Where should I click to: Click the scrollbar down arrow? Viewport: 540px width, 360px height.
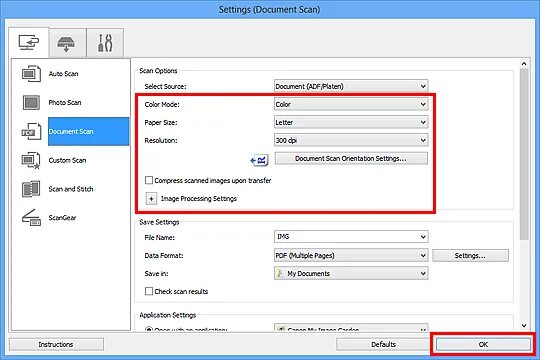524,325
